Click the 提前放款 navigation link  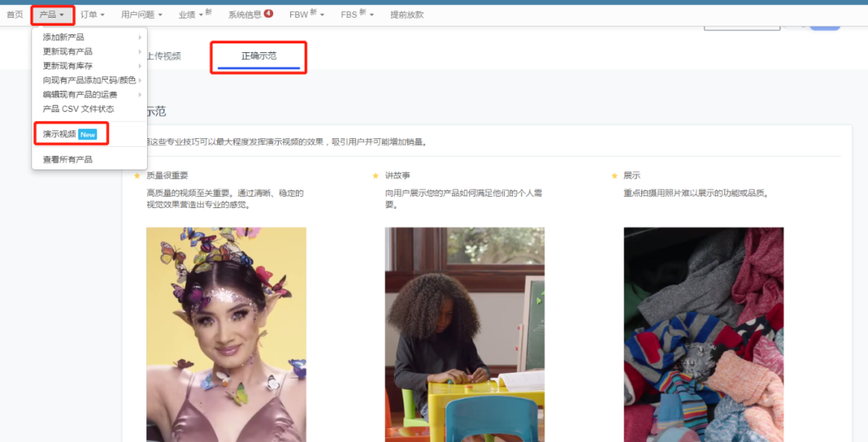[407, 14]
